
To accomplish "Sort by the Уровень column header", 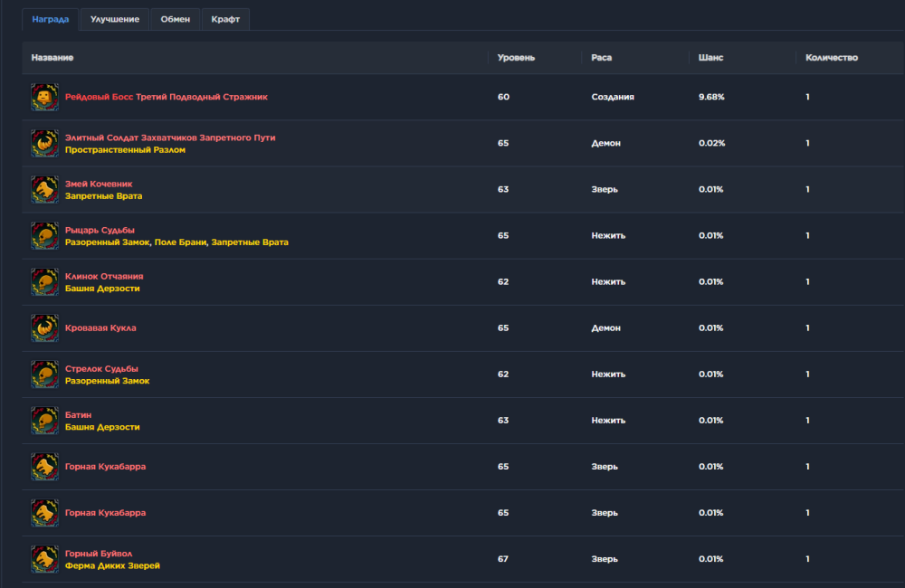I will pos(516,58).
